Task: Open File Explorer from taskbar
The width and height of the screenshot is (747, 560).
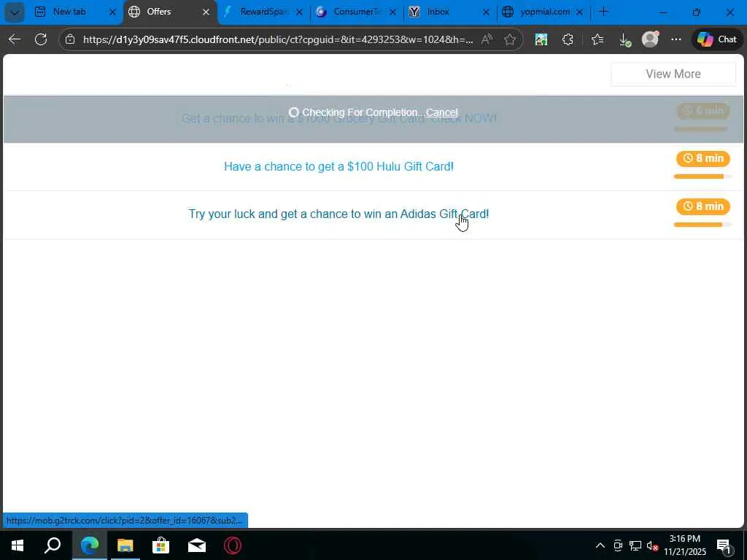Action: coord(125,545)
